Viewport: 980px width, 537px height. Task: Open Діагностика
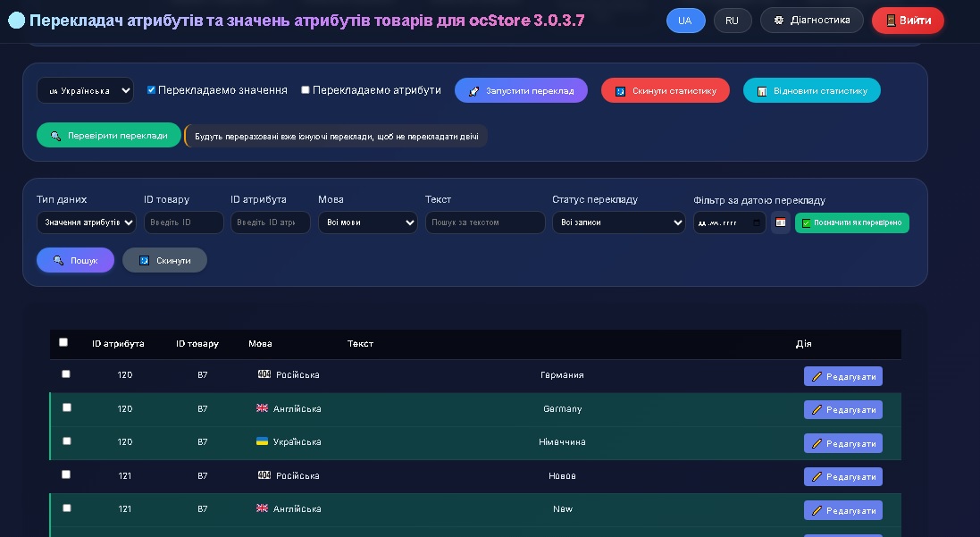click(812, 20)
